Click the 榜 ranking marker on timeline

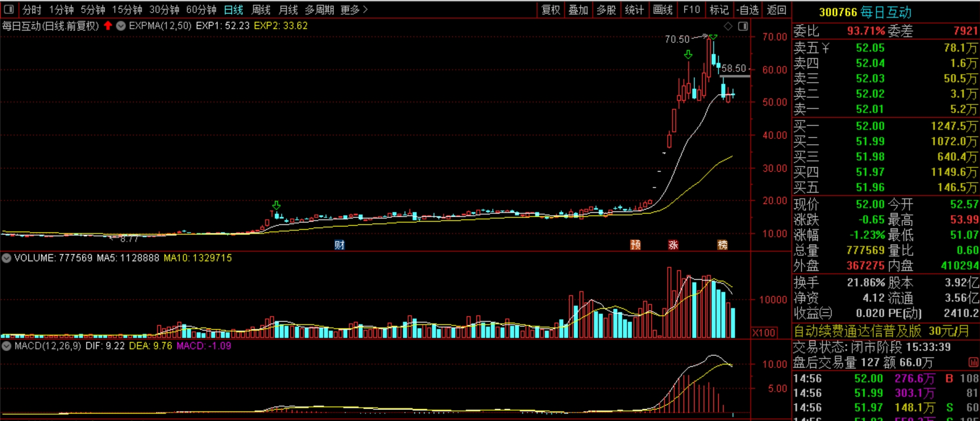pos(723,245)
